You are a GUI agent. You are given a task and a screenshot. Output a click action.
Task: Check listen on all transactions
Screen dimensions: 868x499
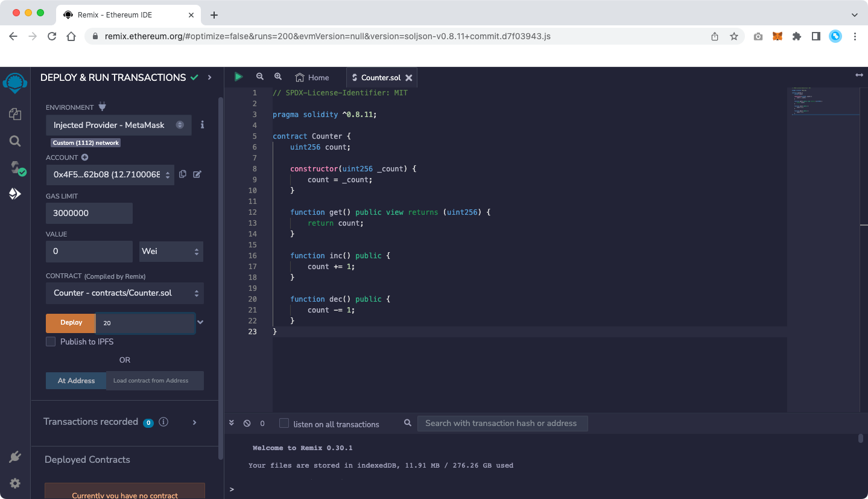point(284,424)
